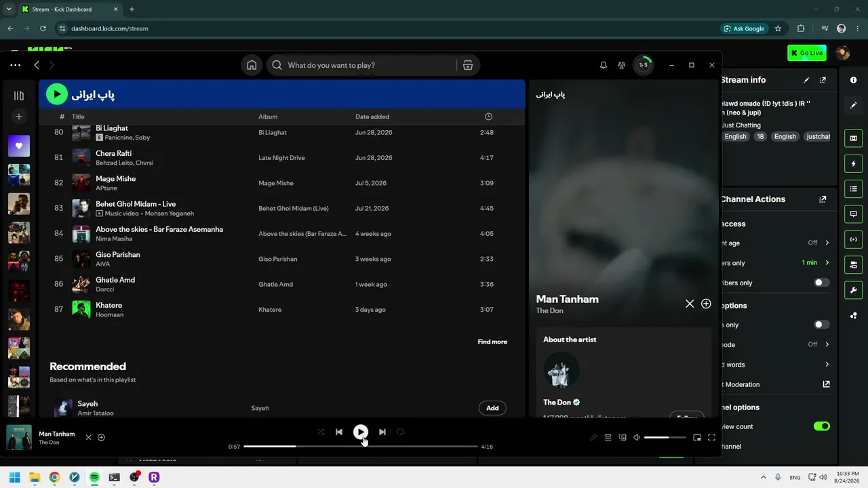Image resolution: width=868 pixels, height=488 pixels.
Task: Open The Don artist avatar in About section
Action: (561, 369)
